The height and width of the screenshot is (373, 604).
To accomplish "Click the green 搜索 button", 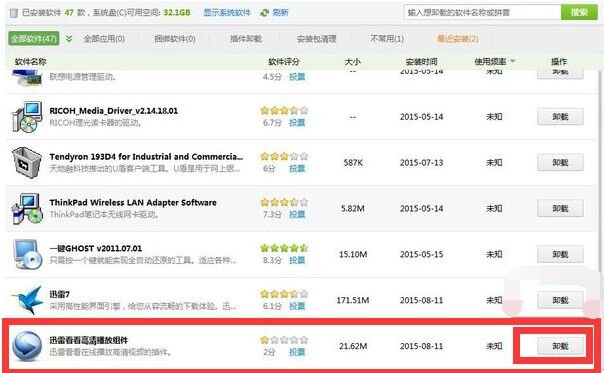I will pos(579,12).
